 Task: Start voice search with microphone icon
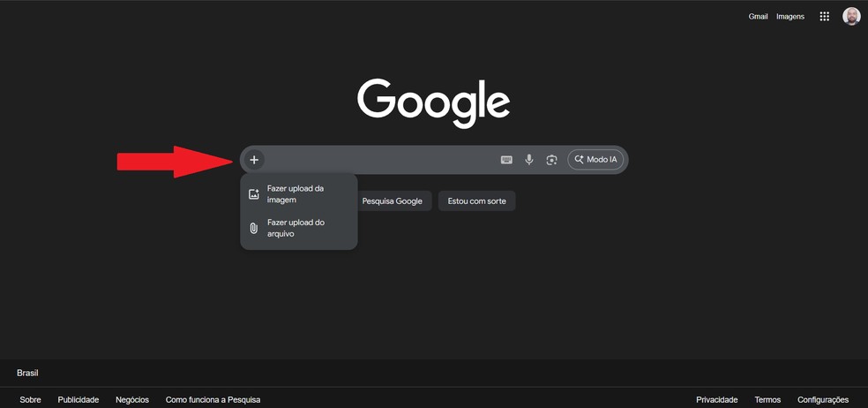point(529,160)
